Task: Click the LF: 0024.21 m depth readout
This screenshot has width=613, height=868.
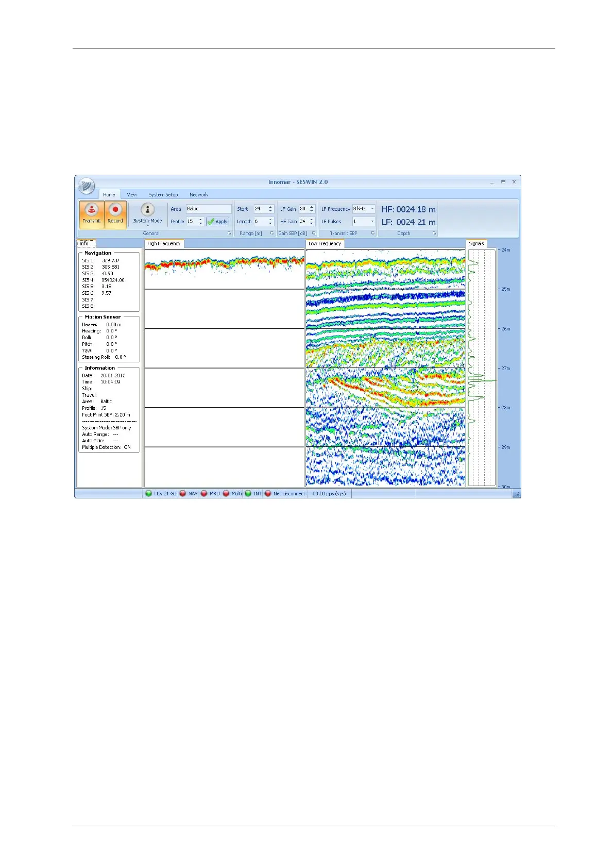Action: (x=408, y=222)
